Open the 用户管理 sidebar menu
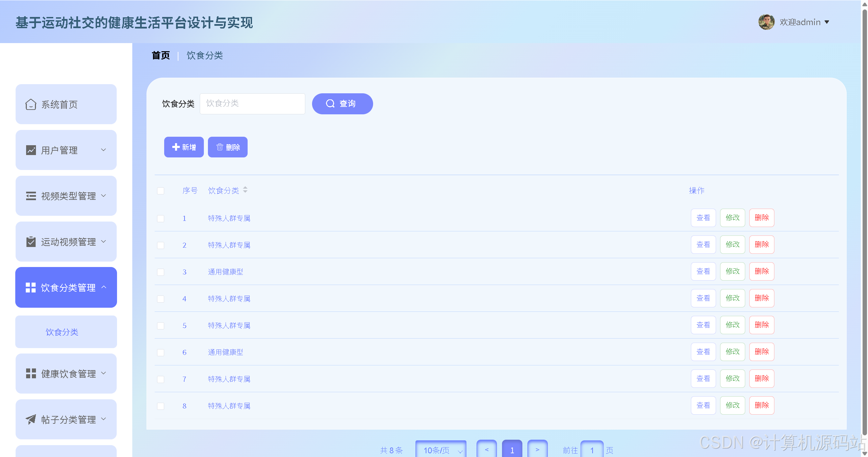 click(66, 150)
